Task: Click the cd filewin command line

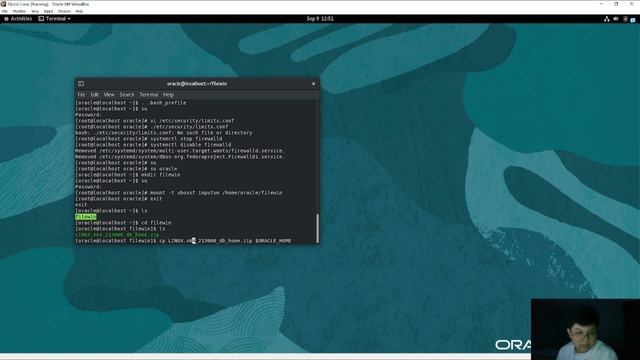Action: (x=123, y=223)
